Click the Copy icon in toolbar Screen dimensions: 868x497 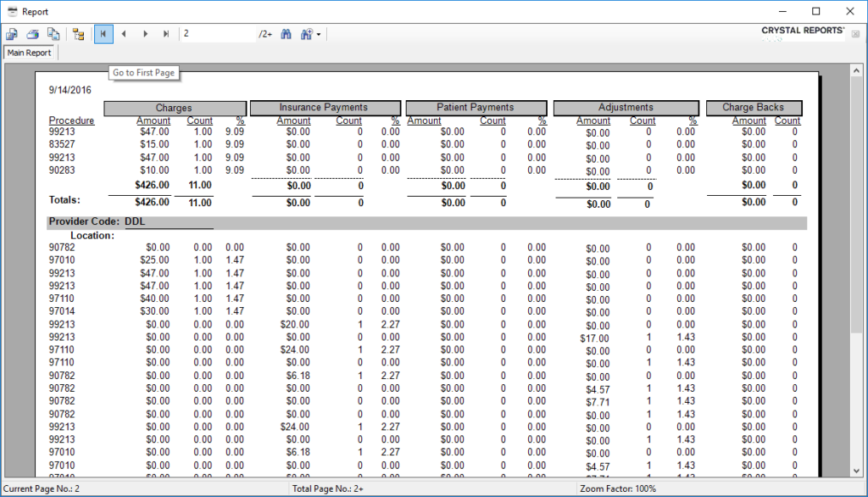pos(53,34)
